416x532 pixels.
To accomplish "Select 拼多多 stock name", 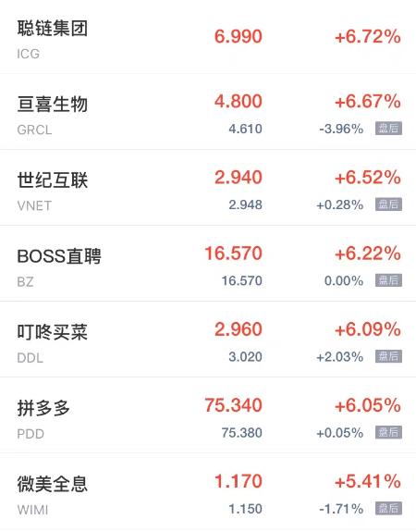I will 43,408.
